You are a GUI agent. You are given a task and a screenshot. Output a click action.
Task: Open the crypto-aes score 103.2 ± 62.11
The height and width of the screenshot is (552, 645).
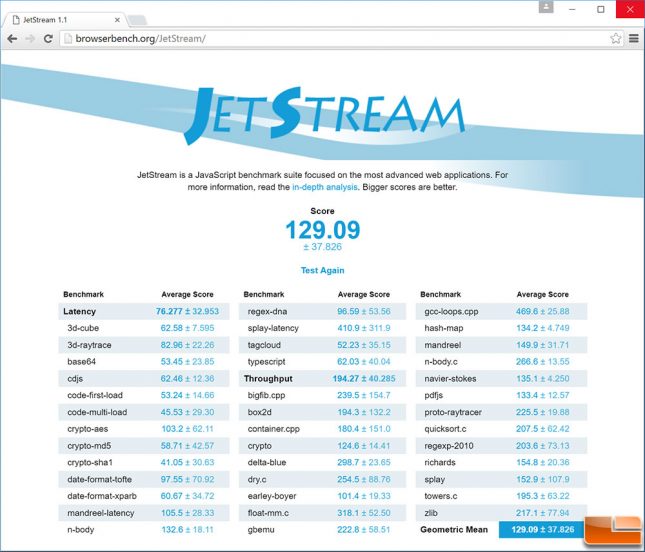187,429
